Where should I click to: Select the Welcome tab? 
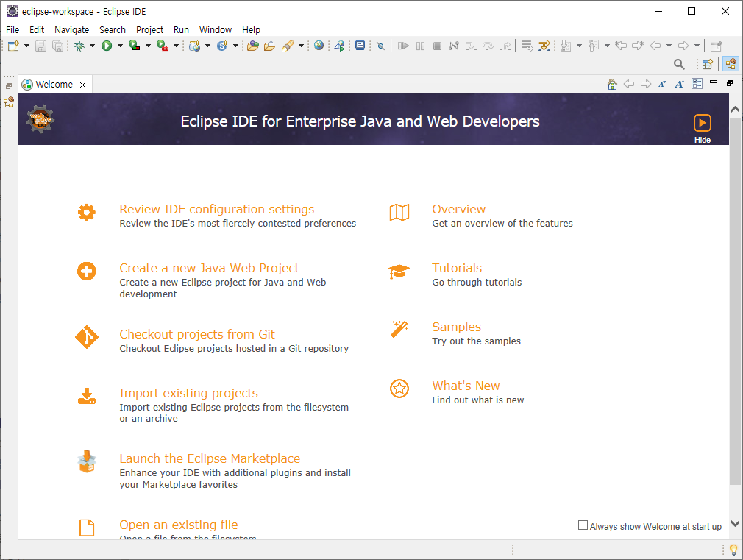54,85
